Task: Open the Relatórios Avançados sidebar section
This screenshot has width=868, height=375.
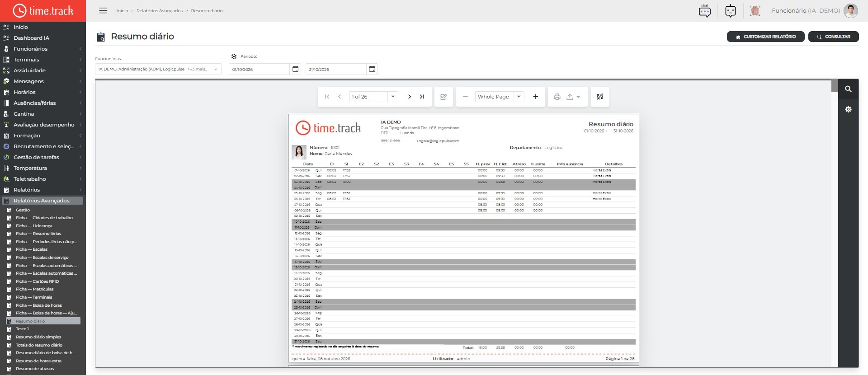Action: [42, 201]
